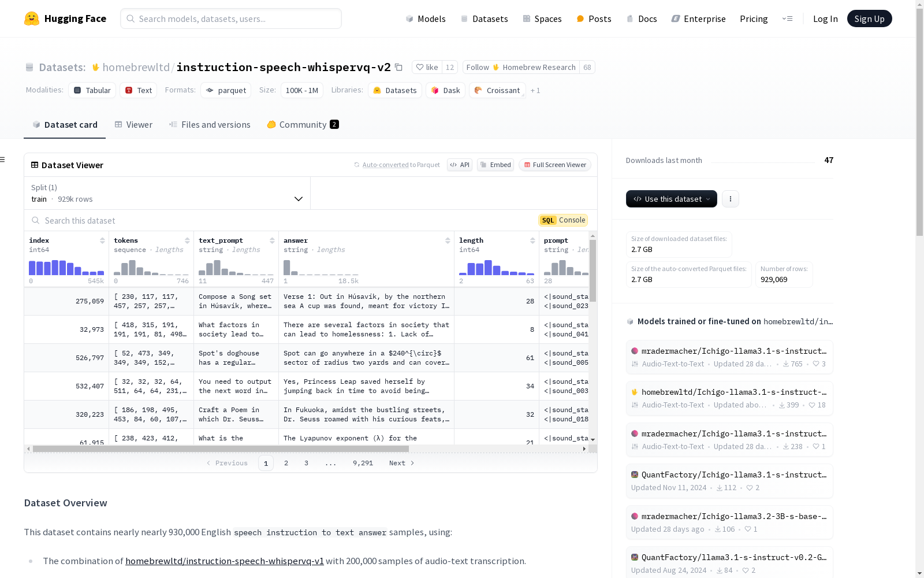Choose the Dask library tag
Viewport: 924px width, 578px height.
point(445,90)
